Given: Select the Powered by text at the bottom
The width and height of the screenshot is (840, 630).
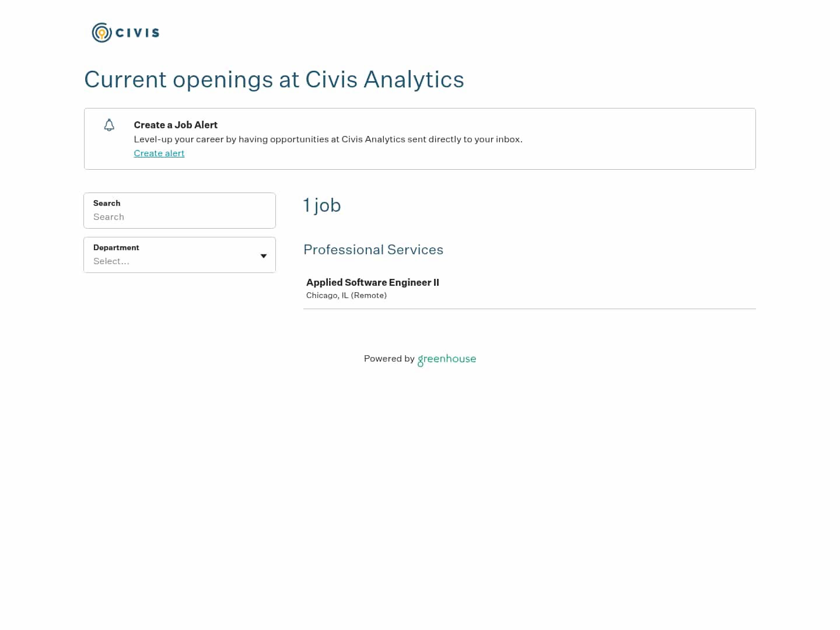Looking at the screenshot, I should click(x=389, y=359).
